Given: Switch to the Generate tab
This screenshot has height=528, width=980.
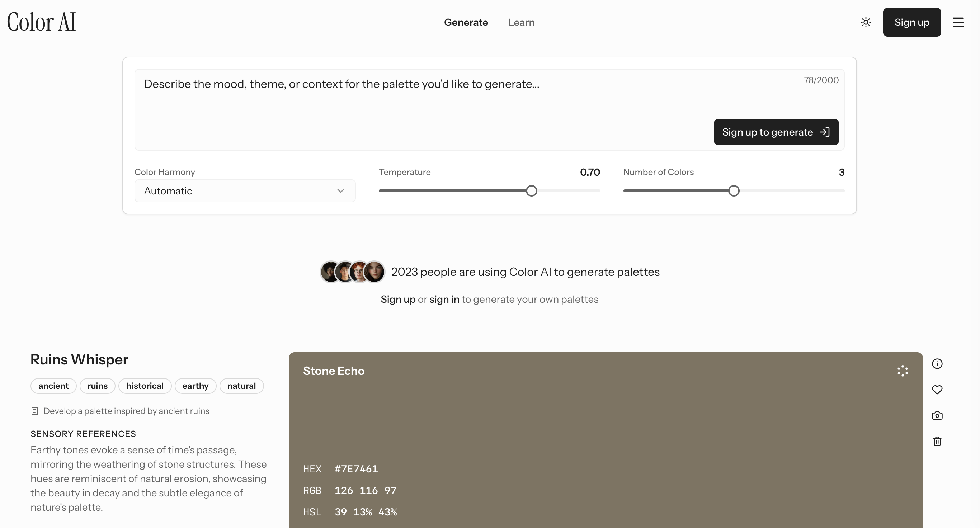Looking at the screenshot, I should (x=466, y=23).
